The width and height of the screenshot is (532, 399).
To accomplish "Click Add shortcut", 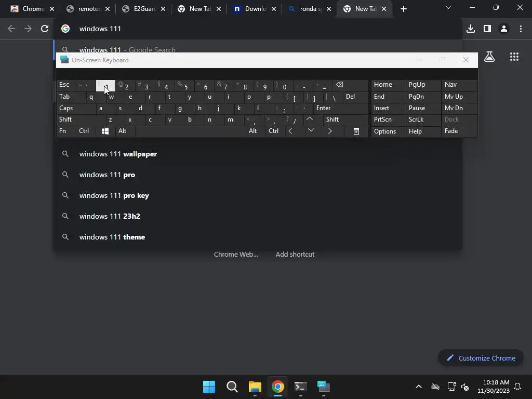I will pyautogui.click(x=295, y=254).
